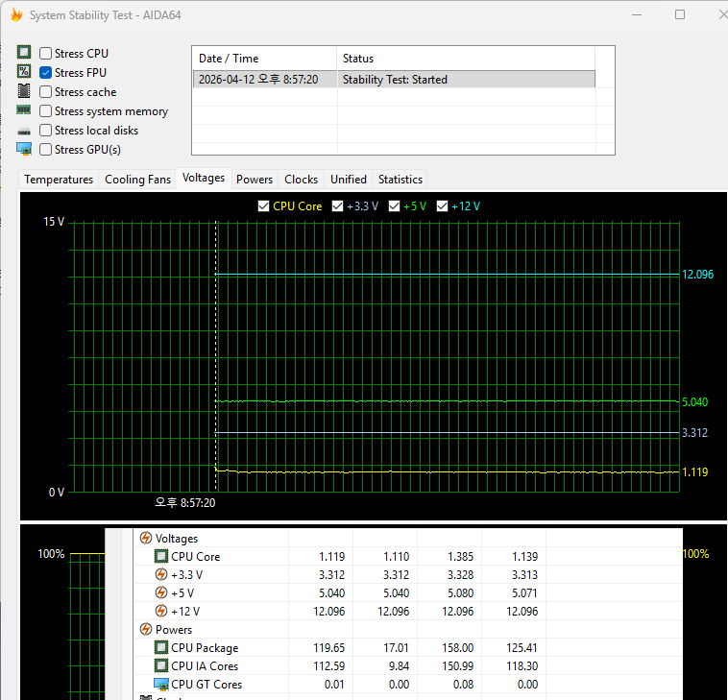Image resolution: width=728 pixels, height=700 pixels.
Task: Select the Voltages tab
Action: [x=204, y=178]
